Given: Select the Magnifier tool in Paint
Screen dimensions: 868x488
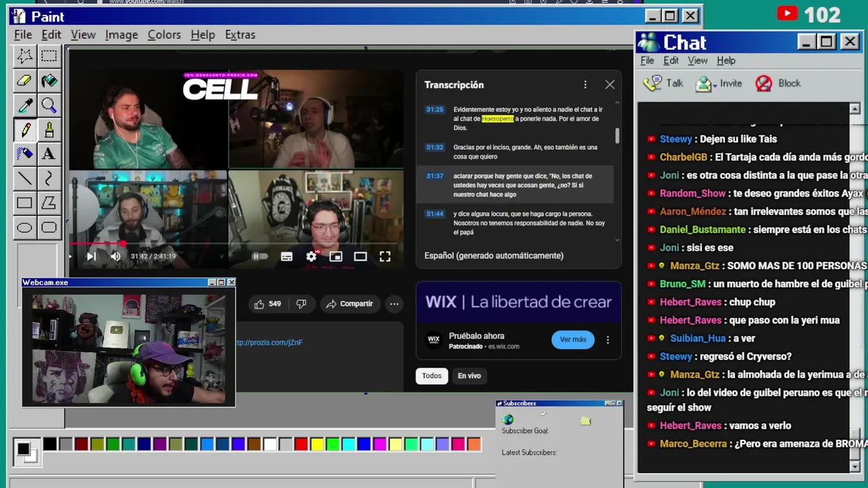Looking at the screenshot, I should click(x=49, y=105).
